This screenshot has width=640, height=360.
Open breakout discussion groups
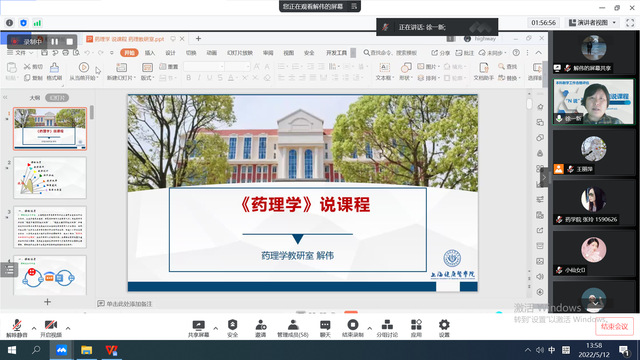pyautogui.click(x=387, y=328)
